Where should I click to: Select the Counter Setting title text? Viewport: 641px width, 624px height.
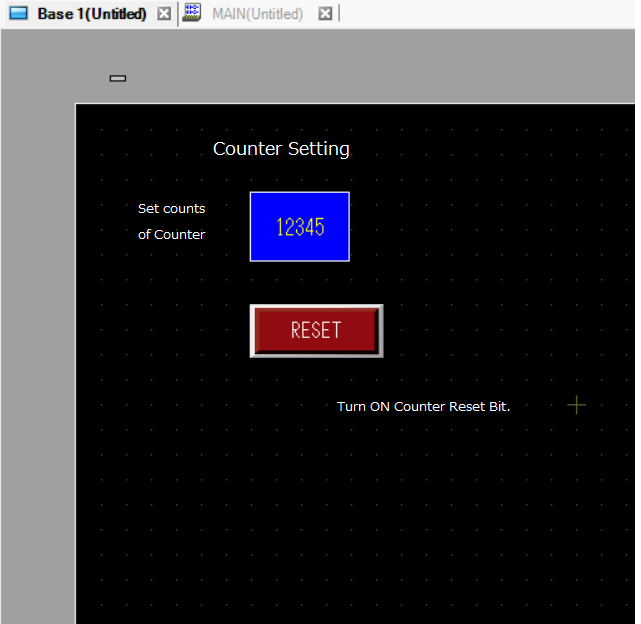(x=281, y=149)
